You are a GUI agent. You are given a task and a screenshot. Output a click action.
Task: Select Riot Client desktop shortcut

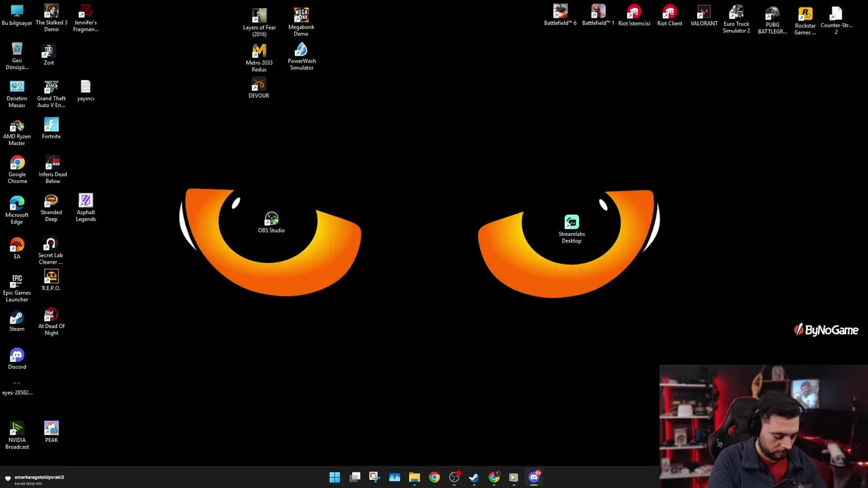click(669, 16)
